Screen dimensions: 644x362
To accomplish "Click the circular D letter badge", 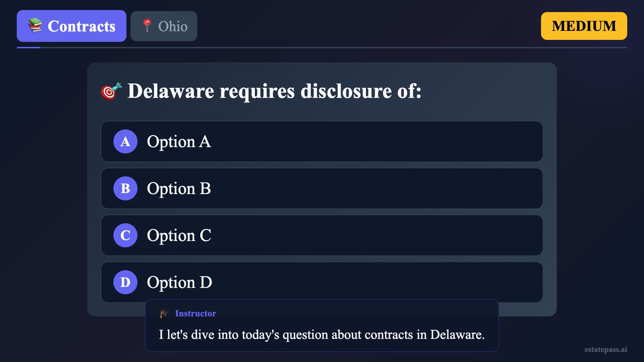I will pyautogui.click(x=125, y=282).
